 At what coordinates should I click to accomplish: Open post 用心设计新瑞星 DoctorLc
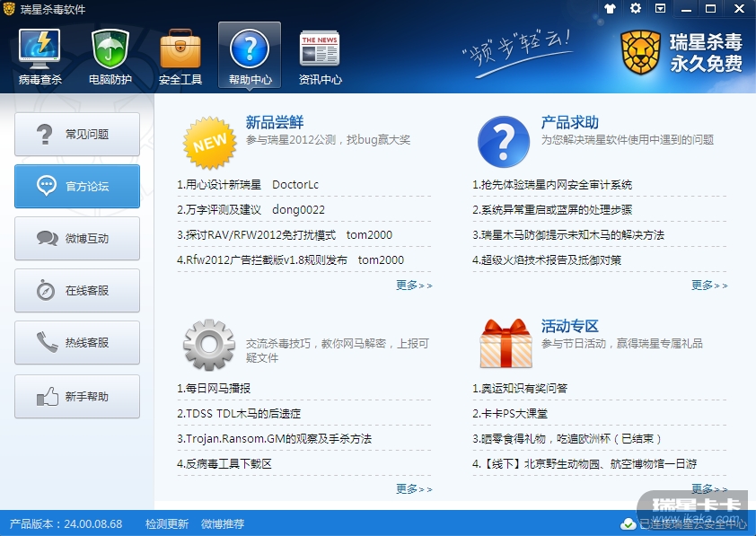pyautogui.click(x=248, y=185)
